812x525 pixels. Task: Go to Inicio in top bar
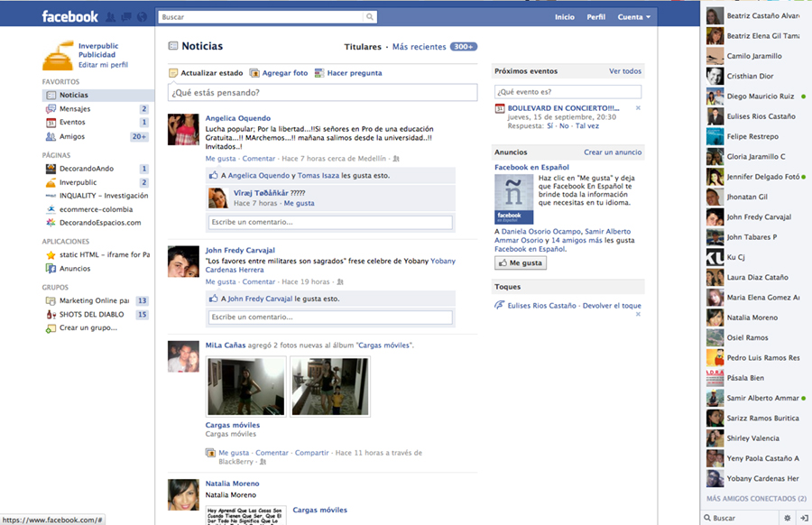tap(565, 17)
